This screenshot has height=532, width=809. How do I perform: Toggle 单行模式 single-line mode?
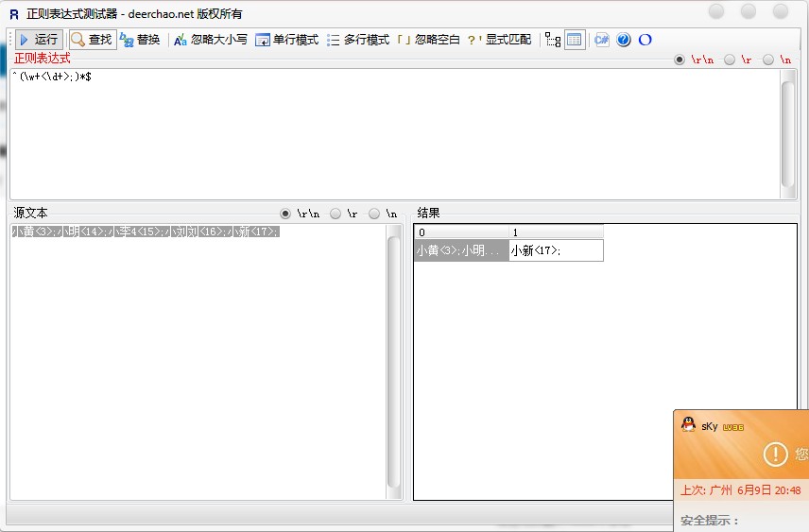(x=287, y=40)
